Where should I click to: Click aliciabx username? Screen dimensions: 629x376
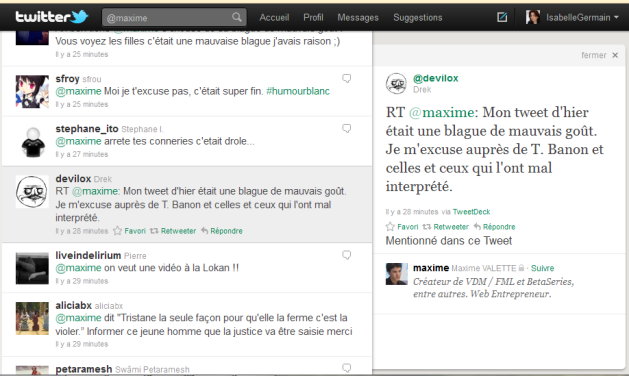pos(74,305)
